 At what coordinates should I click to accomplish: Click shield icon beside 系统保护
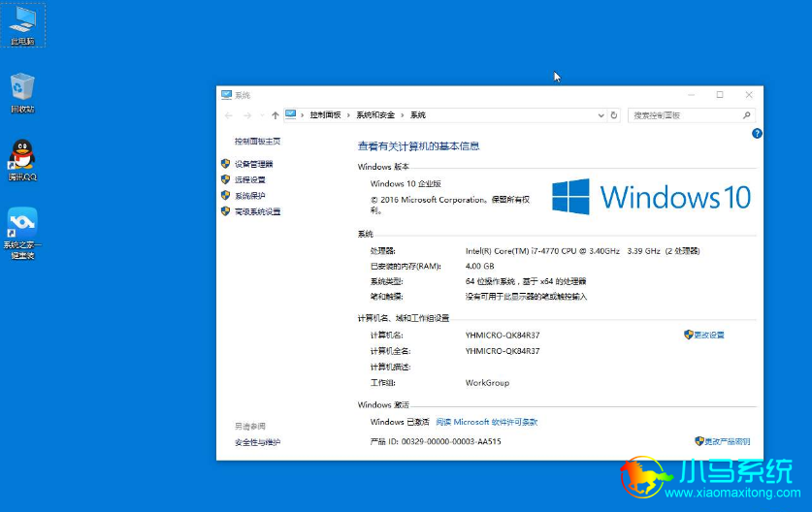pos(225,195)
